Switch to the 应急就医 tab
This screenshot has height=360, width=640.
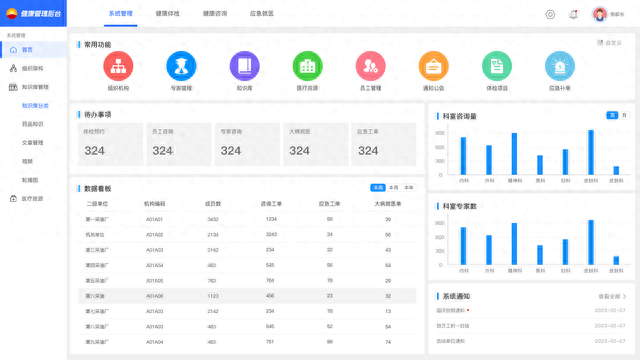tap(262, 13)
